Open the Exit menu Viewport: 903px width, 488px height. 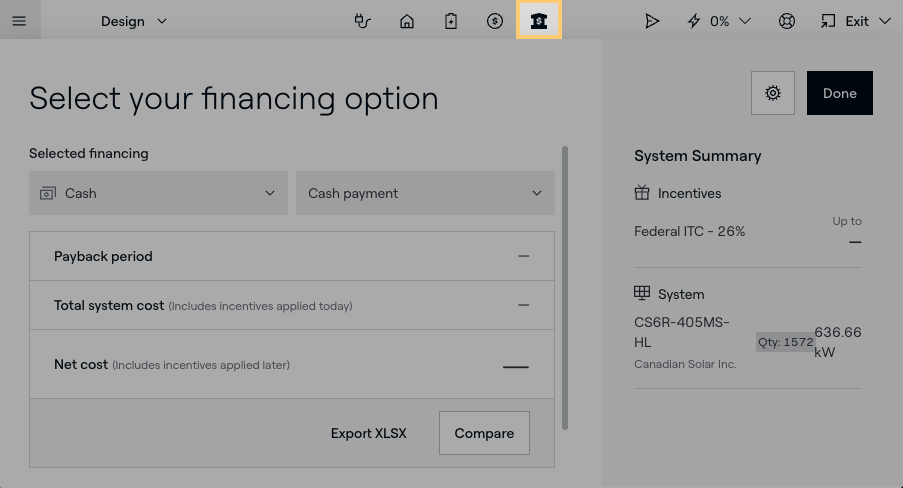coord(855,21)
